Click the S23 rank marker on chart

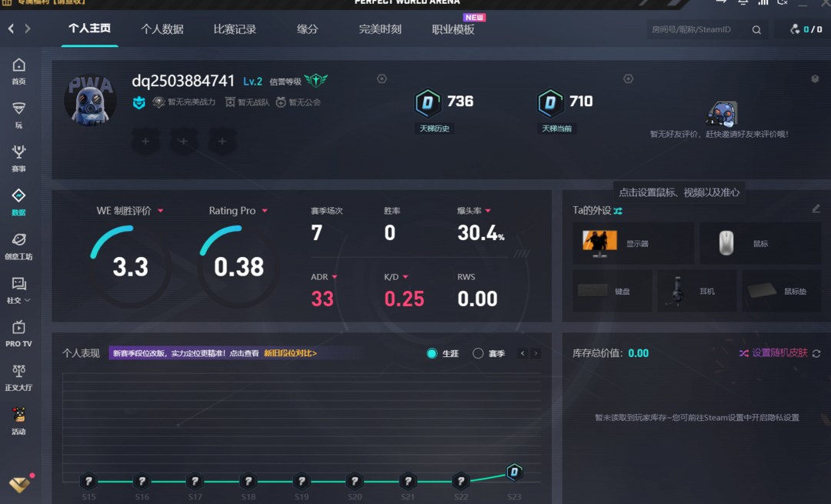(514, 472)
